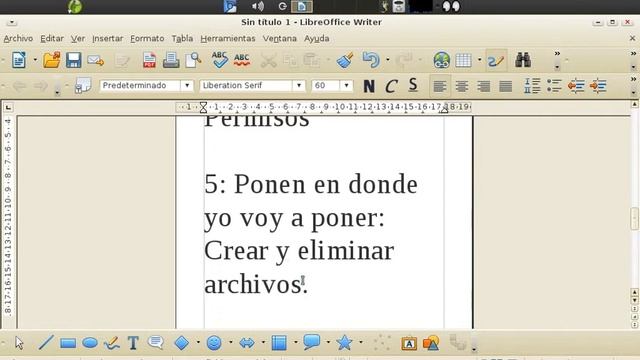Open the font size dropdown showing 60
Viewport: 640px width, 360px height.
pyautogui.click(x=347, y=86)
